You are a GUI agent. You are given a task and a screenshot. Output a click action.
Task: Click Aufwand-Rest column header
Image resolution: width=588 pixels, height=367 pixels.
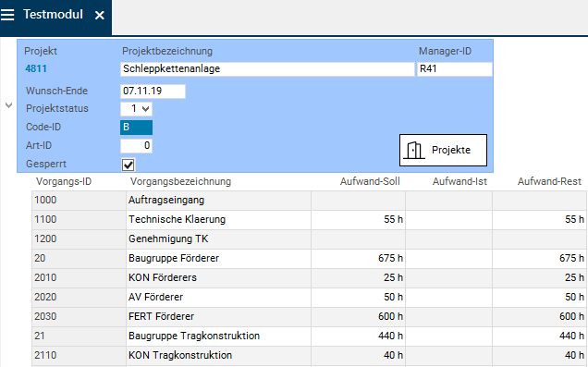[x=549, y=181]
